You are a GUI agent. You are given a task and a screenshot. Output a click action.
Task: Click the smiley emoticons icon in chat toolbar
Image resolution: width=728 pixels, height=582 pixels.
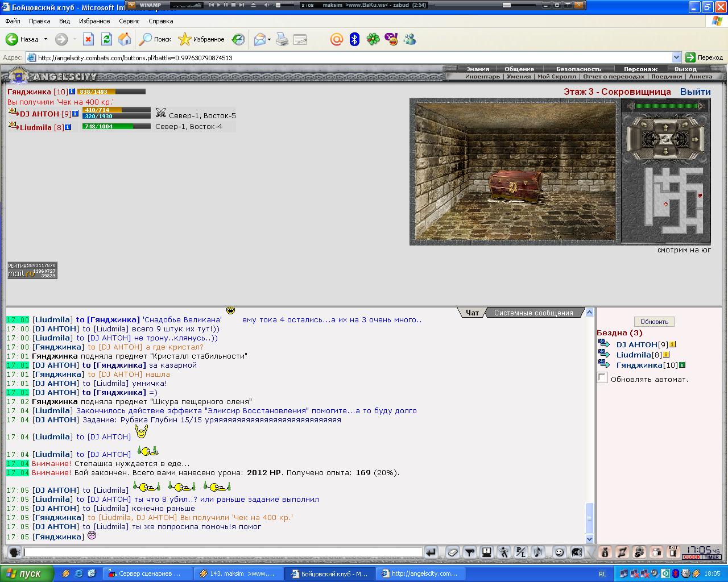pyautogui.click(x=560, y=552)
